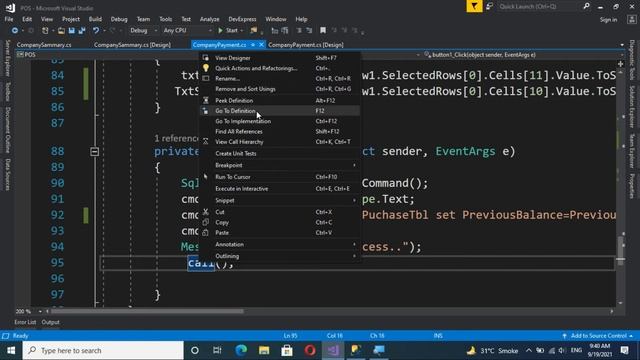Choose View Designer from context menu
Viewport: 640px width, 360px height.
pos(280,58)
